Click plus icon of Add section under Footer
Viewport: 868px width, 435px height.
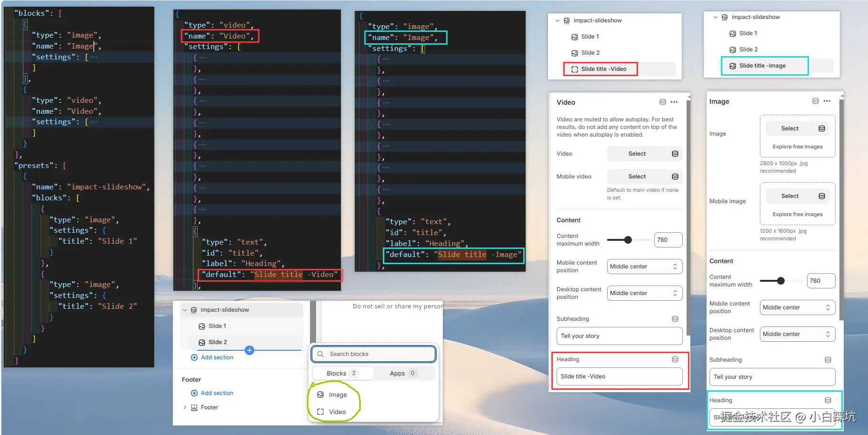194,393
